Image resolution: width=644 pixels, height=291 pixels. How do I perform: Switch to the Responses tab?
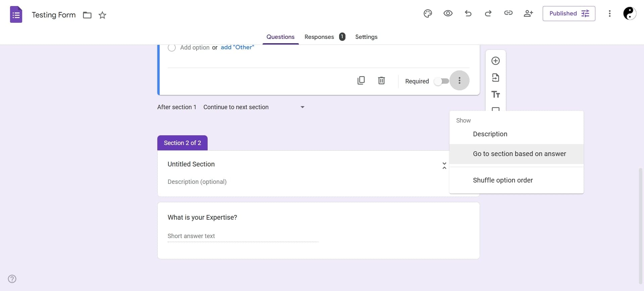click(x=319, y=37)
